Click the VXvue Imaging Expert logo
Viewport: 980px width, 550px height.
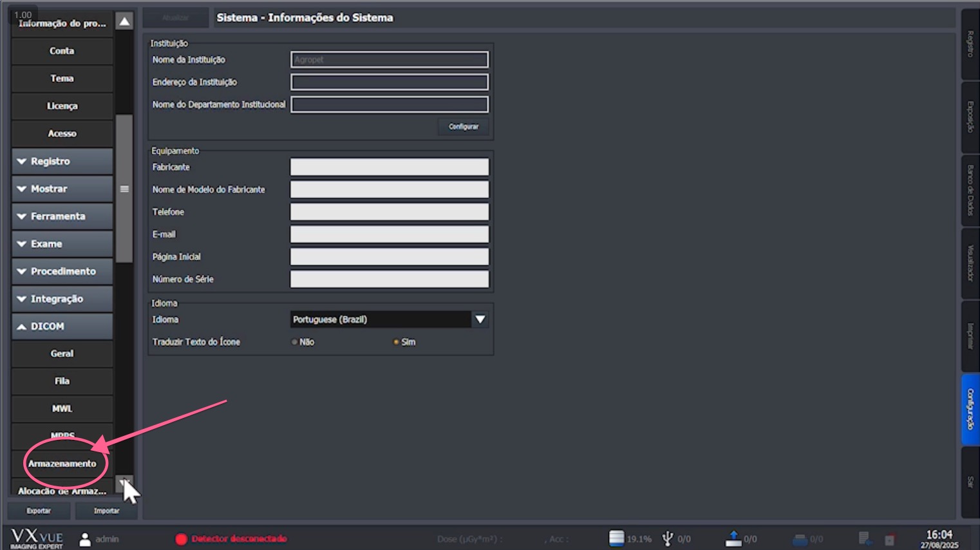coord(35,538)
